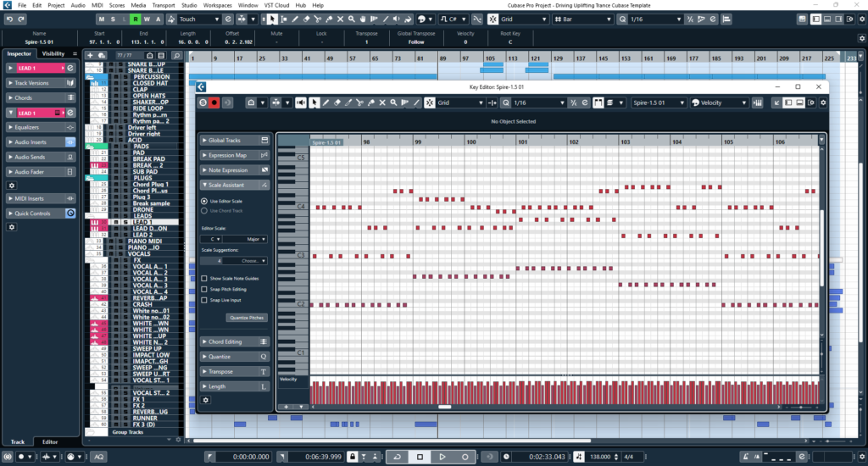Enable Snap Pitch Editing checkbox
Screen dimensions: 868x466
point(204,289)
